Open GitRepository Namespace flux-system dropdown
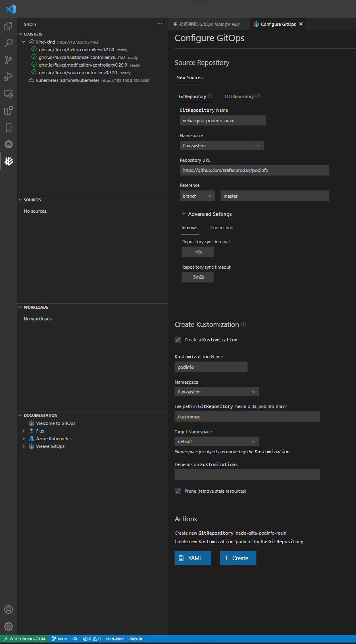The image size is (356, 644). pos(222,146)
